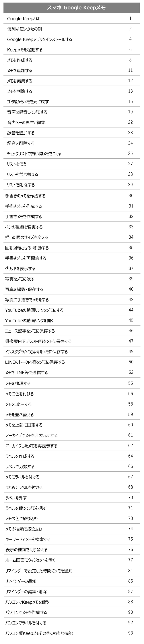Viewport: 144px width, 644px height.
Task: Jump to "リストを並べ替える" section
Action: [x=23, y=174]
